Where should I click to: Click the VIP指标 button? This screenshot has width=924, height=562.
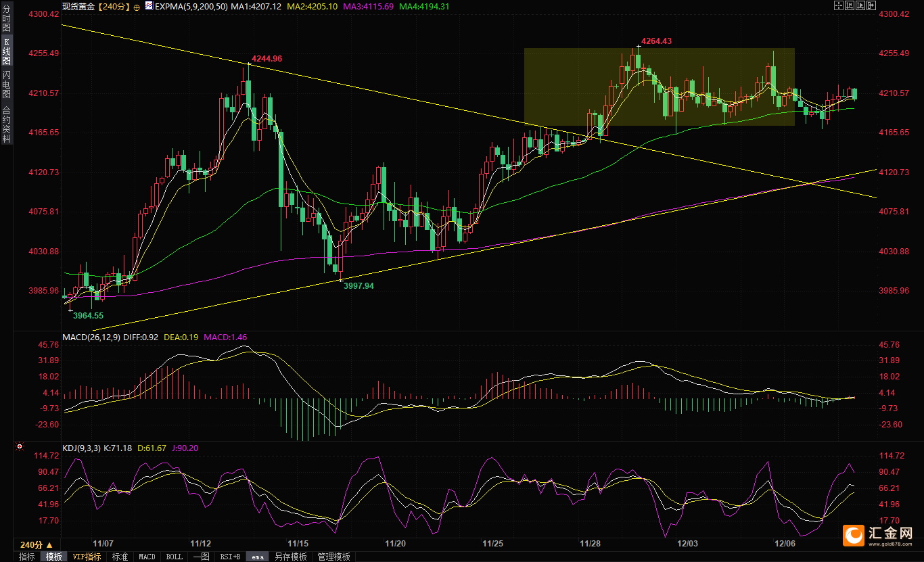(87, 557)
